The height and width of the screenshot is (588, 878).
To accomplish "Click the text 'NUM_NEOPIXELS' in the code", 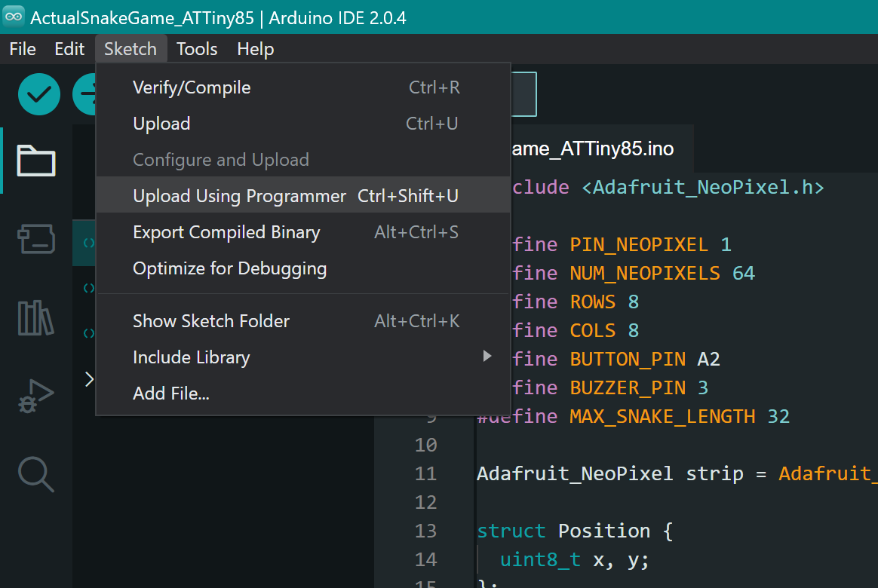I will (x=645, y=273).
